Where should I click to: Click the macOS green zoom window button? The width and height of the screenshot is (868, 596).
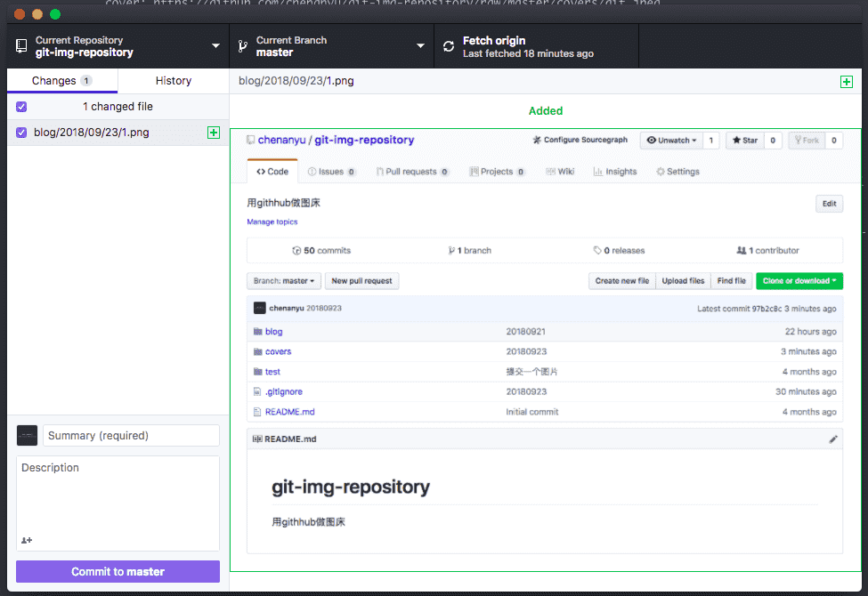point(55,14)
